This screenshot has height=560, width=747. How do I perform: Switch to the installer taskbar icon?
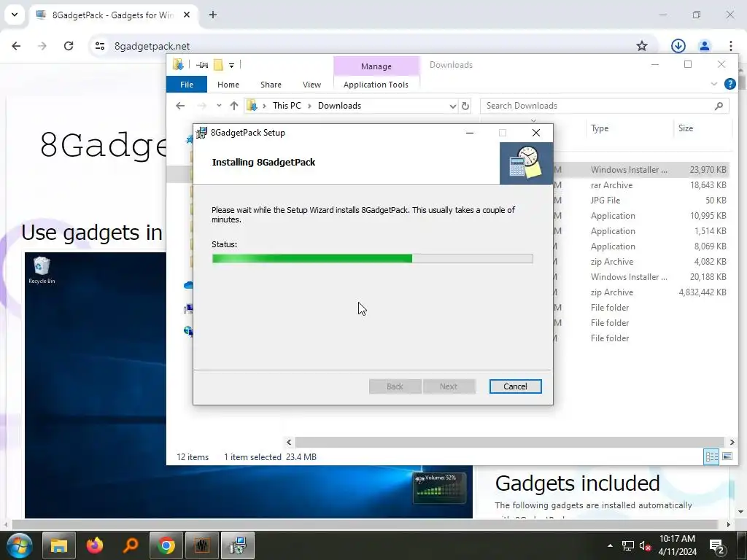[238, 545]
